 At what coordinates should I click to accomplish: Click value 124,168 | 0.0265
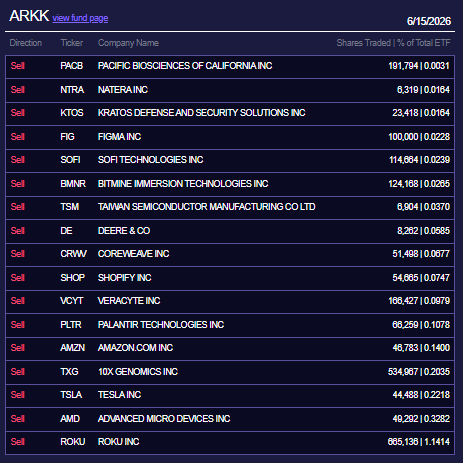point(419,184)
